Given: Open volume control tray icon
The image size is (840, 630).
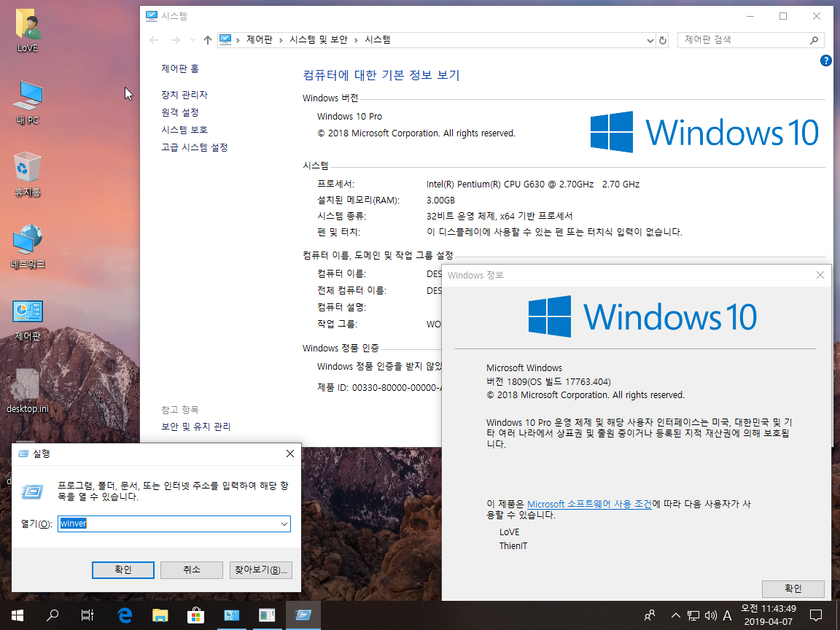Looking at the screenshot, I should point(710,615).
